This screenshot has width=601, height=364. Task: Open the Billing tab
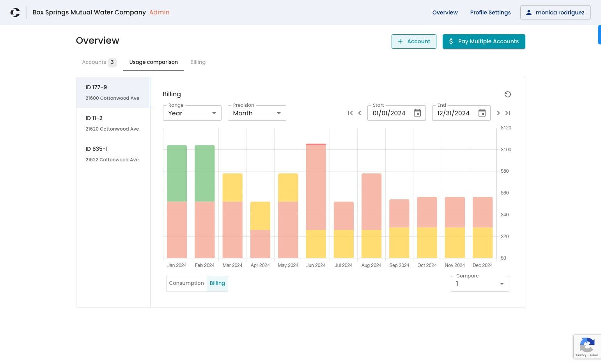(x=198, y=62)
